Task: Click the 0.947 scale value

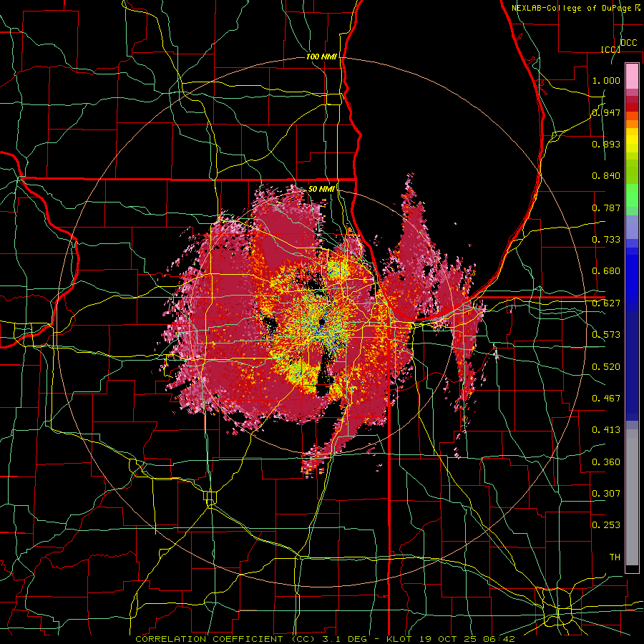Action: (x=606, y=112)
